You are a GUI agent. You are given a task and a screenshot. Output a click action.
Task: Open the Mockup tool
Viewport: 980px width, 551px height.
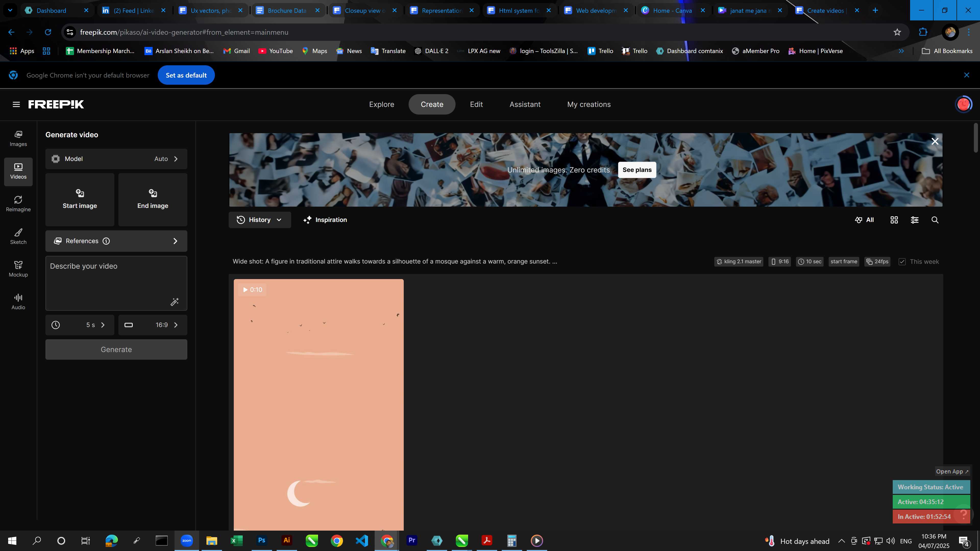click(x=18, y=269)
